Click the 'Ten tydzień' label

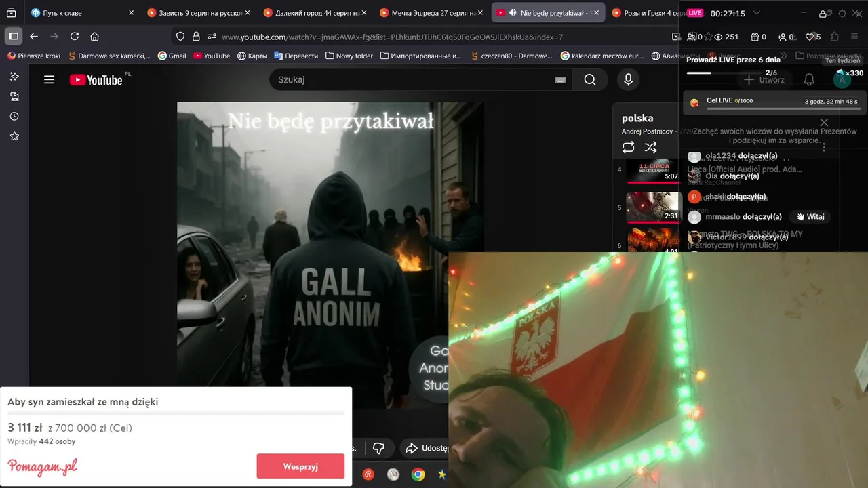843,60
